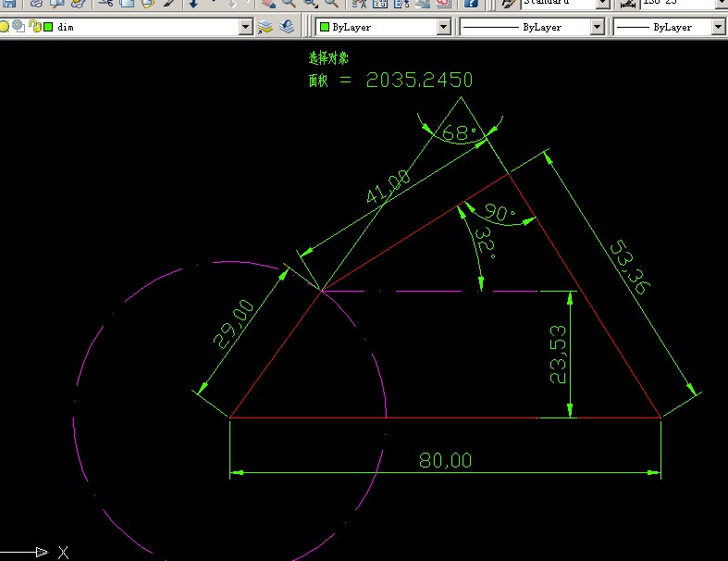The width and height of the screenshot is (728, 561).
Task: Select the area value 2035.2450 text
Action: click(x=419, y=80)
